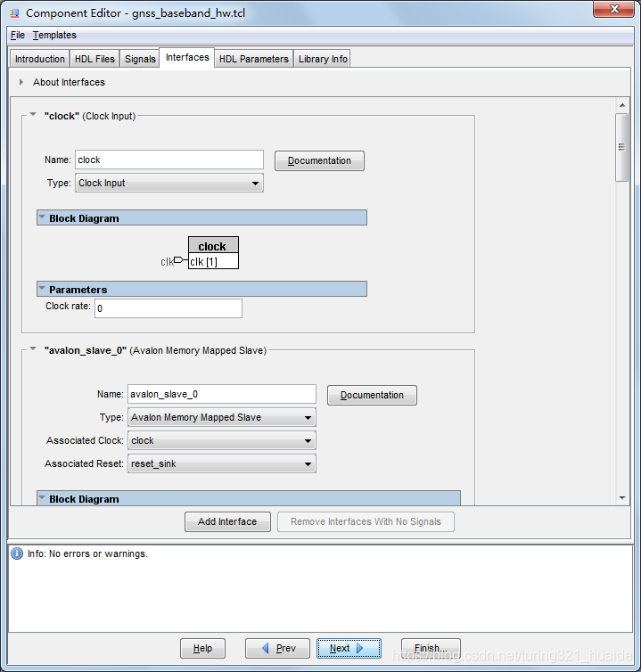This screenshot has height=672, width=641.
Task: Select the Interfaces tab
Action: (x=187, y=57)
